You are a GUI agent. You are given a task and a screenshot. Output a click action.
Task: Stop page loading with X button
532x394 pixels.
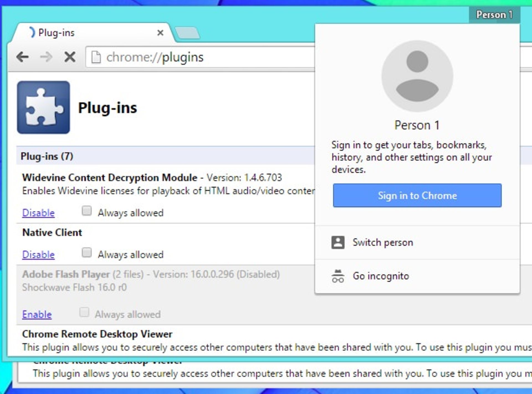tap(70, 57)
